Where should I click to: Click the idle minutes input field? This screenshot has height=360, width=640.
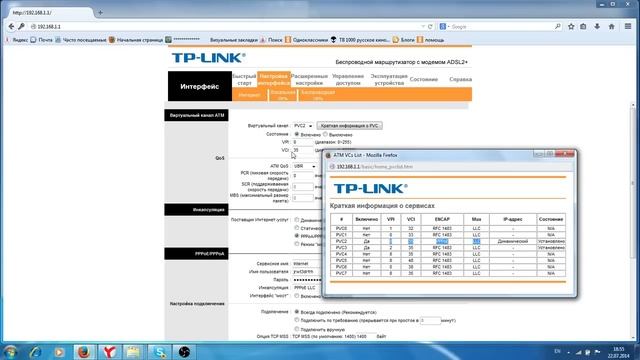pyautogui.click(x=430, y=320)
